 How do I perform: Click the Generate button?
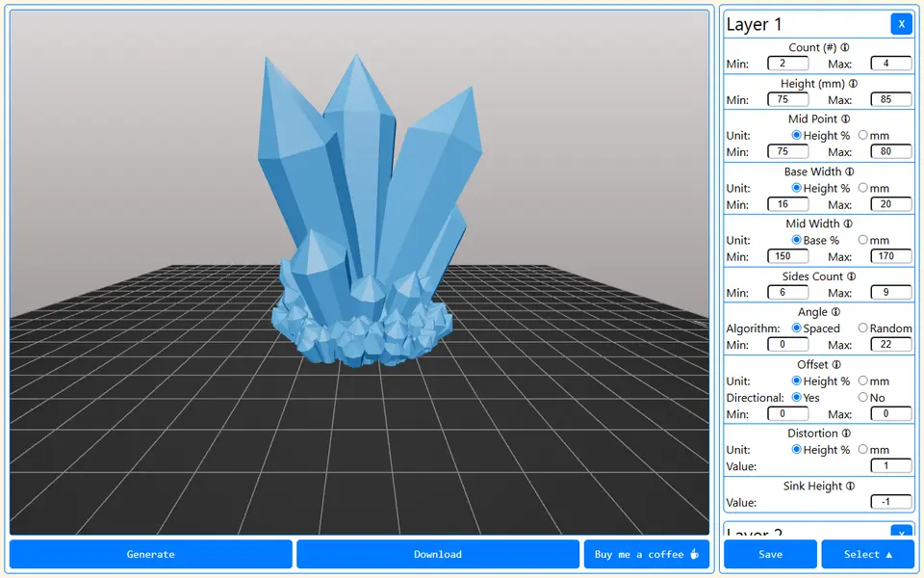point(150,554)
